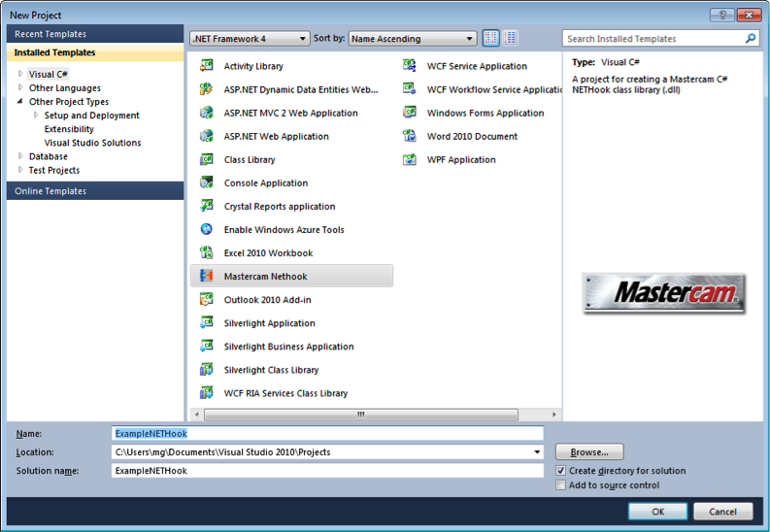Viewport: 770px width, 532px height.
Task: Open the Online Templates section
Action: [x=95, y=190]
